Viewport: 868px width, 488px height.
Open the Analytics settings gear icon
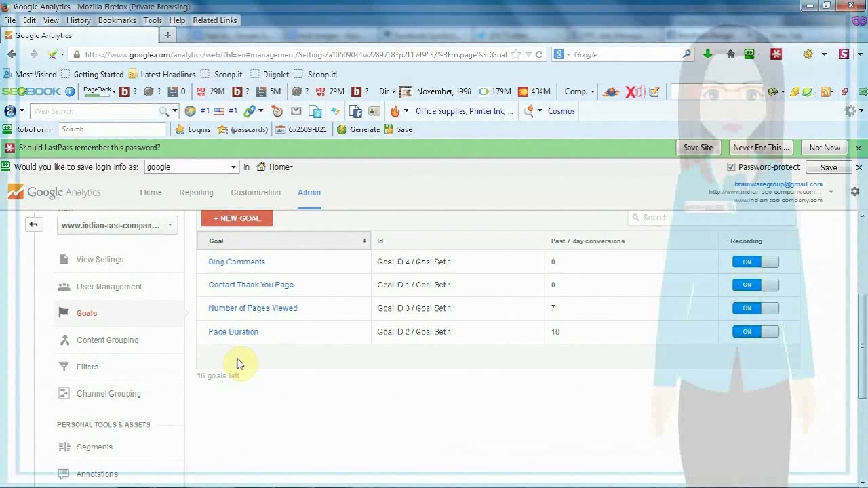click(855, 192)
